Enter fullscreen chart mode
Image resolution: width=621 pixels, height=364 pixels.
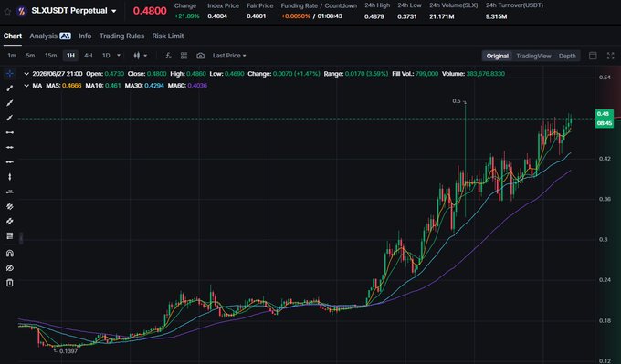pyautogui.click(x=611, y=56)
